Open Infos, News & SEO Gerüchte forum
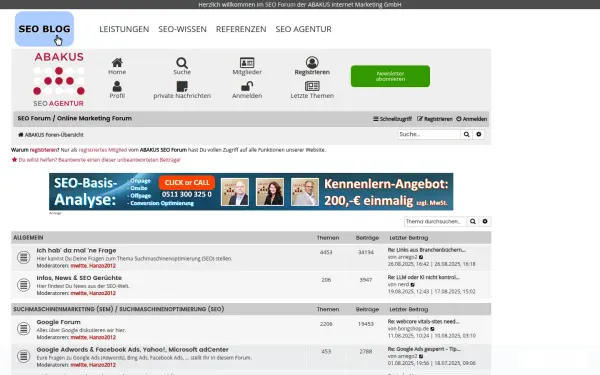The height and width of the screenshot is (375, 600). 79,278
